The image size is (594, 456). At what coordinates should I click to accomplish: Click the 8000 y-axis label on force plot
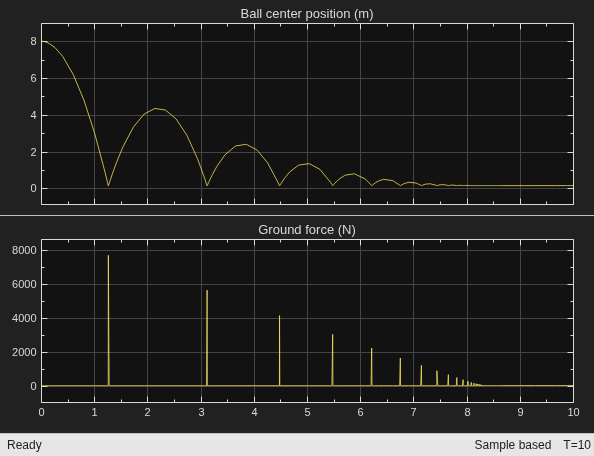pos(24,250)
